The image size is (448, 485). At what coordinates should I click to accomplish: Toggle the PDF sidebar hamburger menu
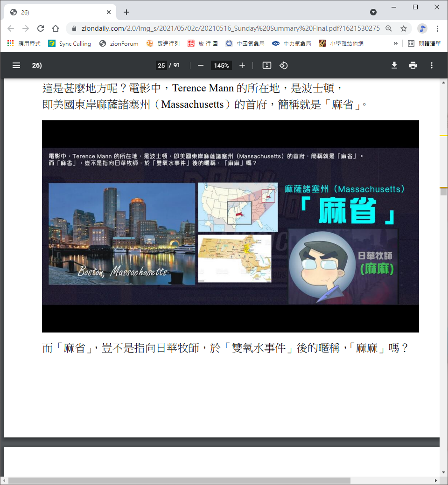16,65
